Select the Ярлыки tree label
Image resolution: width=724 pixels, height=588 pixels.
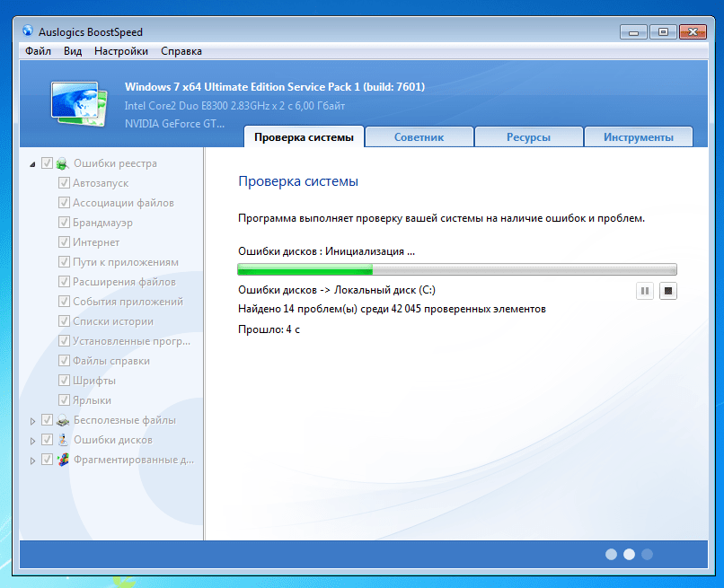click(92, 400)
